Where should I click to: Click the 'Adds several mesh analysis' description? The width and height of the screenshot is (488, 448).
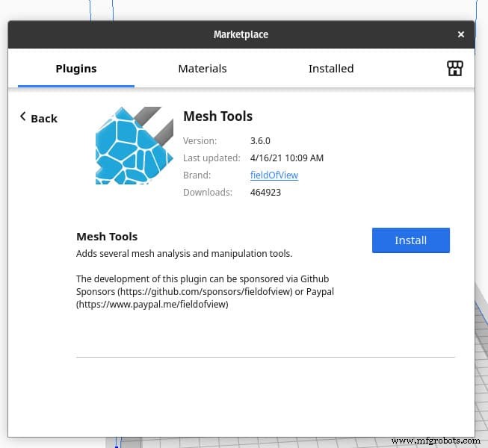pyautogui.click(x=185, y=254)
